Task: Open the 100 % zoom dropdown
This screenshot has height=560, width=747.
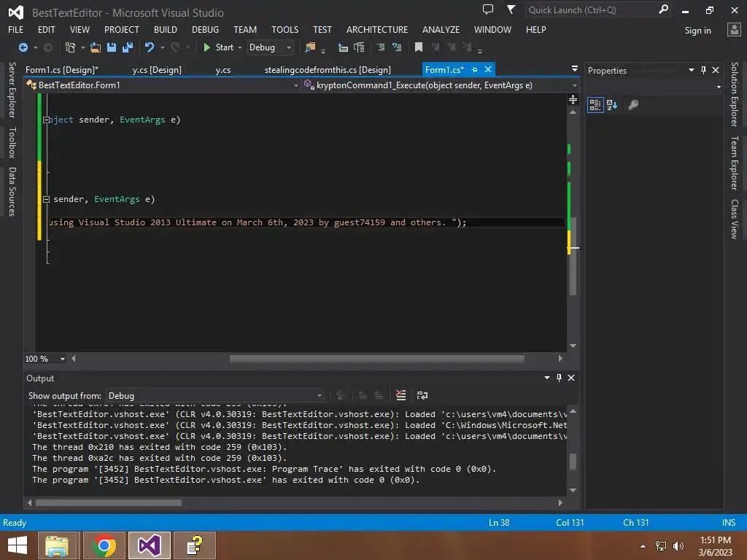Action: pos(63,359)
